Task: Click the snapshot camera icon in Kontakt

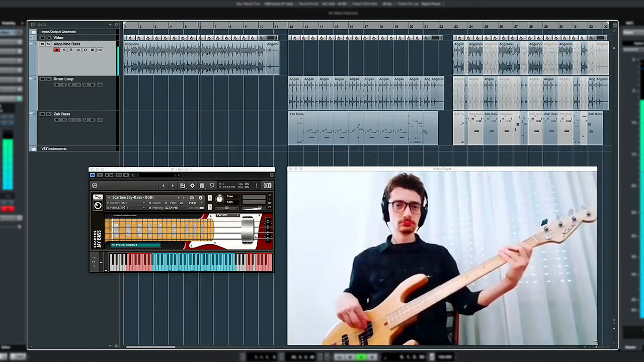Action: tap(192, 198)
